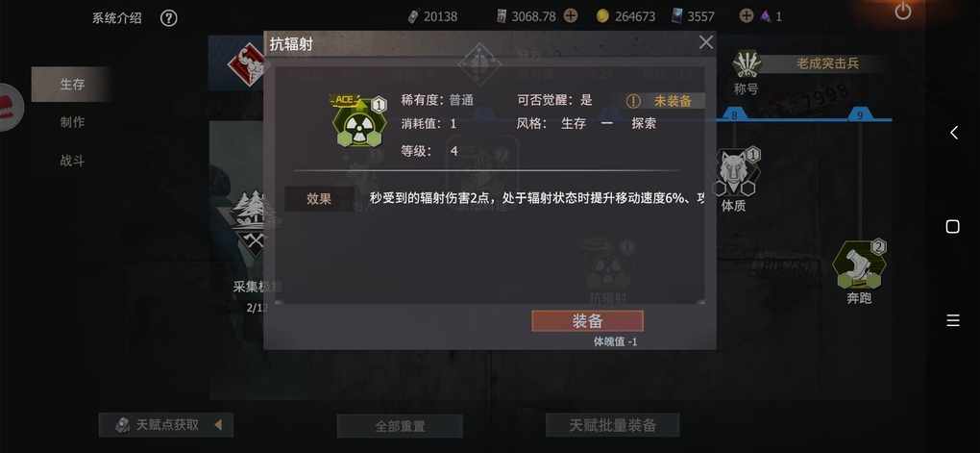Select the 奔跑 running boot talent icon
980x453 pixels.
pyautogui.click(x=859, y=264)
